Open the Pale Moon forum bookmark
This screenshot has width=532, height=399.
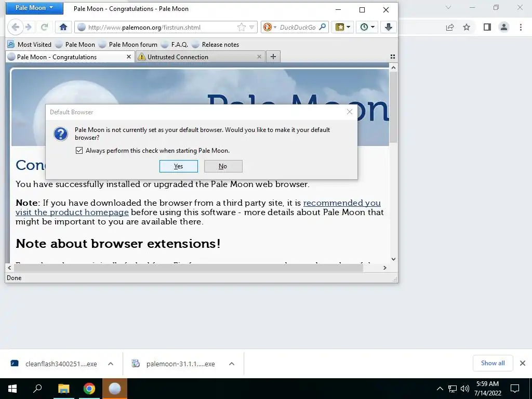128,45
